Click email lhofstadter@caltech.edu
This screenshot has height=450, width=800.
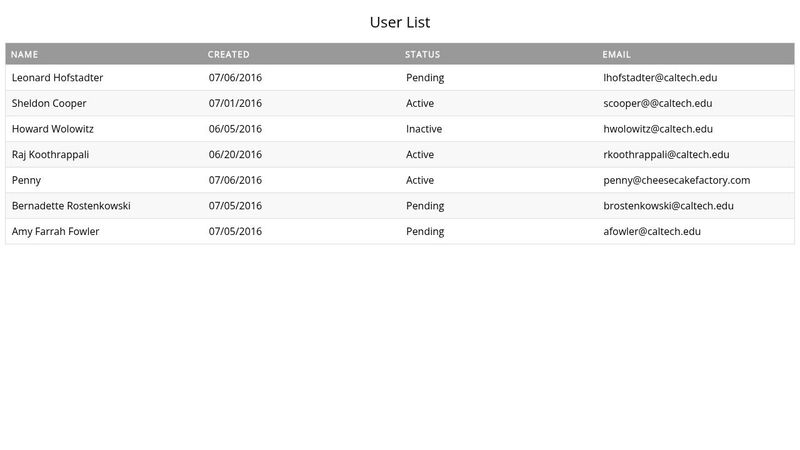tap(660, 78)
